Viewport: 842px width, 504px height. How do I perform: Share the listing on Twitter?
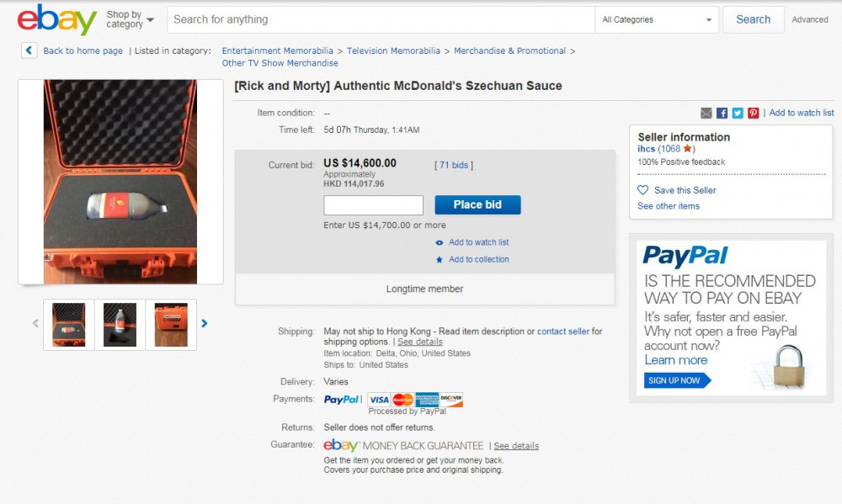click(738, 112)
